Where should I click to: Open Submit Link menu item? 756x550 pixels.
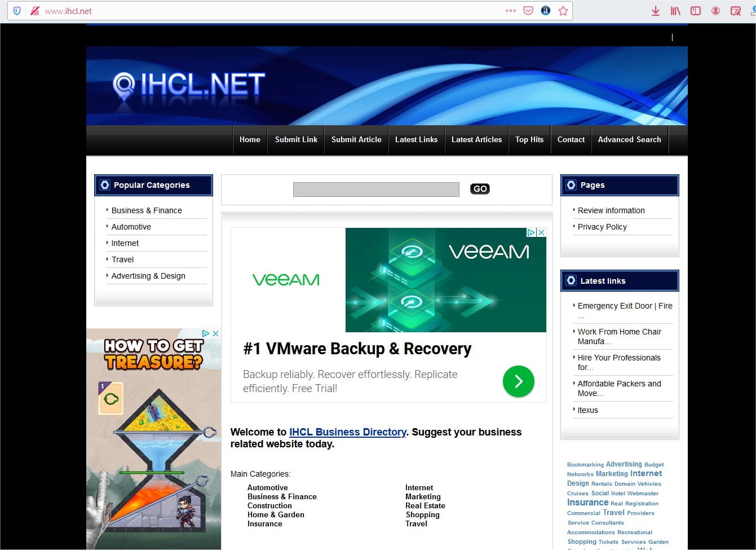coord(296,139)
